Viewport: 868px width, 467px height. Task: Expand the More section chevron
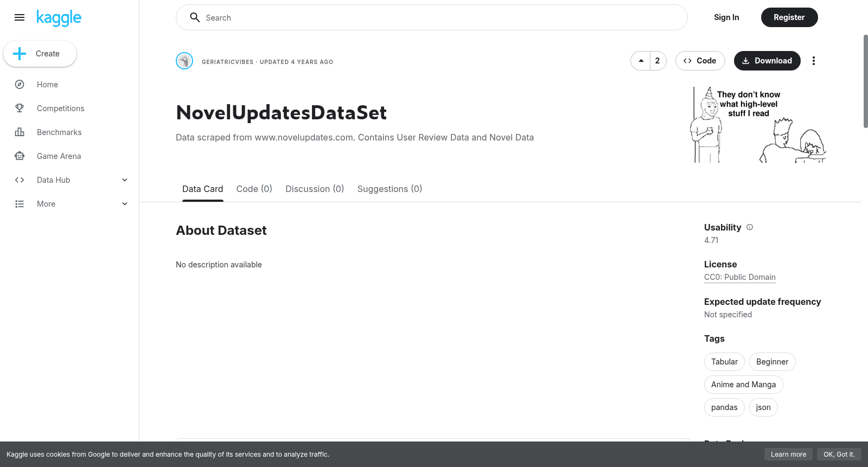pyautogui.click(x=125, y=204)
